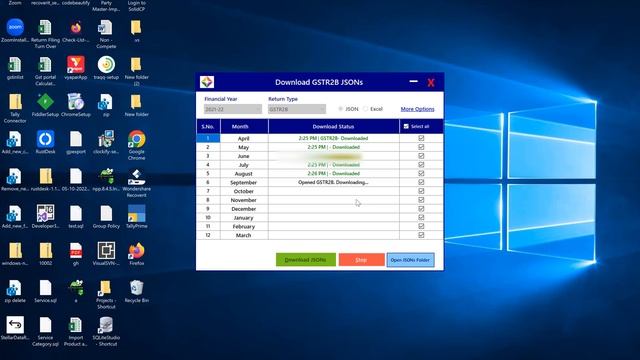
Task: Select the Service.sql file icon
Action: click(45, 288)
